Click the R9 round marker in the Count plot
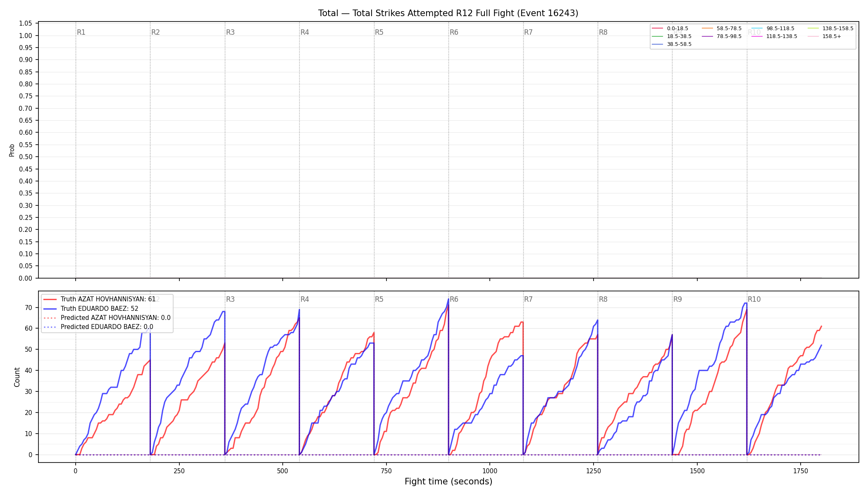 677,299
